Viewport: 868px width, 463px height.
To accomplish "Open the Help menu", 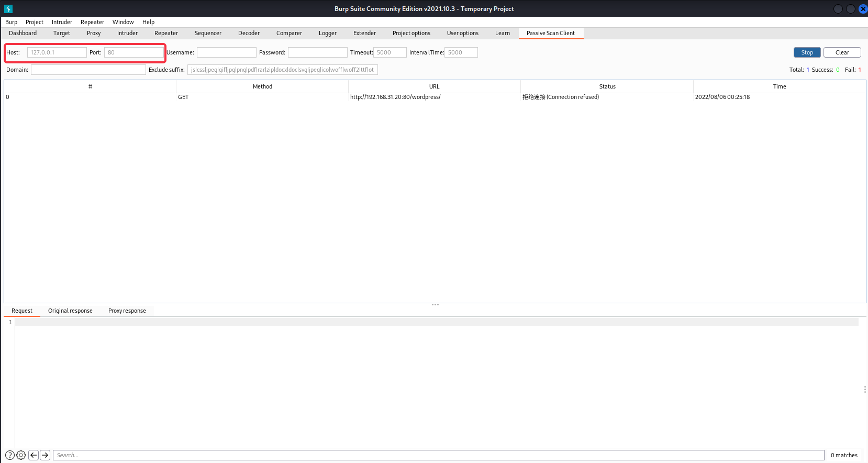I will (148, 22).
